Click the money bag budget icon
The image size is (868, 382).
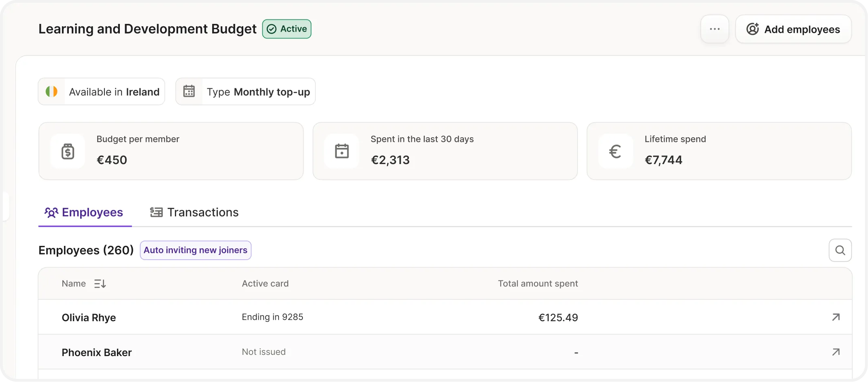(x=68, y=152)
